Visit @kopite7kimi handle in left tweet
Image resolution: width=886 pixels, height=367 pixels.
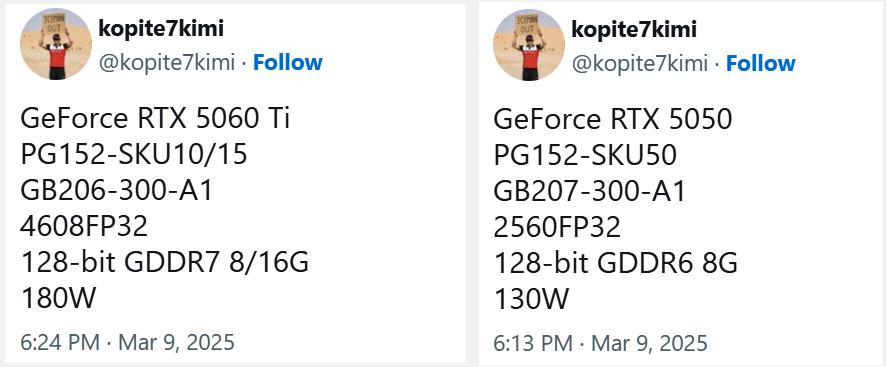coord(167,63)
